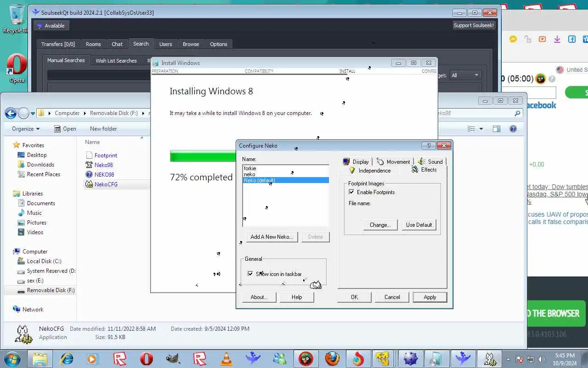
Task: Open the Start menu orb
Action: tap(11, 358)
